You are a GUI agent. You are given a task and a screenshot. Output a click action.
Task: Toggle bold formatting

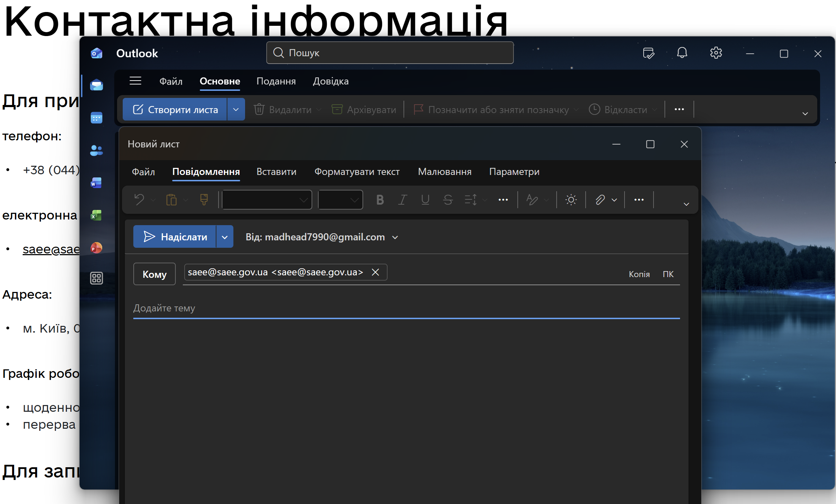(380, 200)
